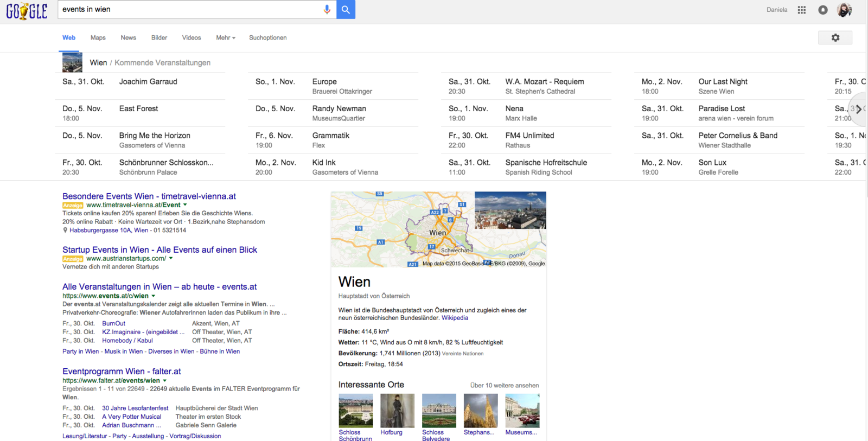The height and width of the screenshot is (441, 868).
Task: Click the Vienna skyline photo
Action: click(510, 210)
